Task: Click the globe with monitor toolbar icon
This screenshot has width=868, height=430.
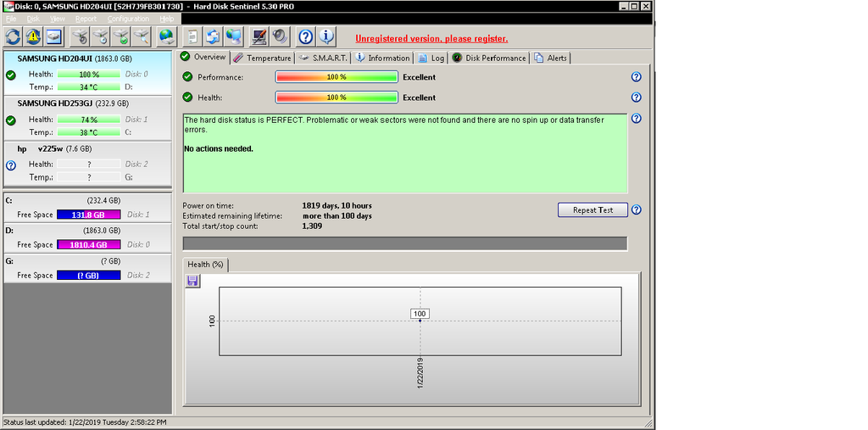Action: [234, 37]
